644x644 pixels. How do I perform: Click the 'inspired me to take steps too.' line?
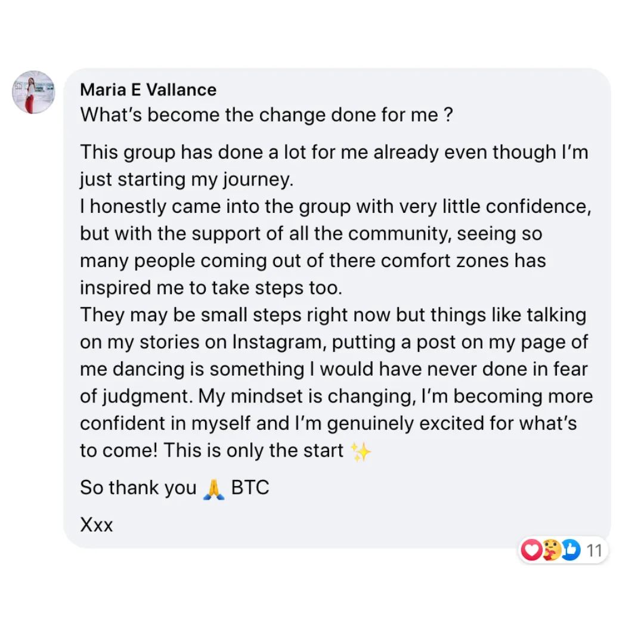click(x=211, y=288)
